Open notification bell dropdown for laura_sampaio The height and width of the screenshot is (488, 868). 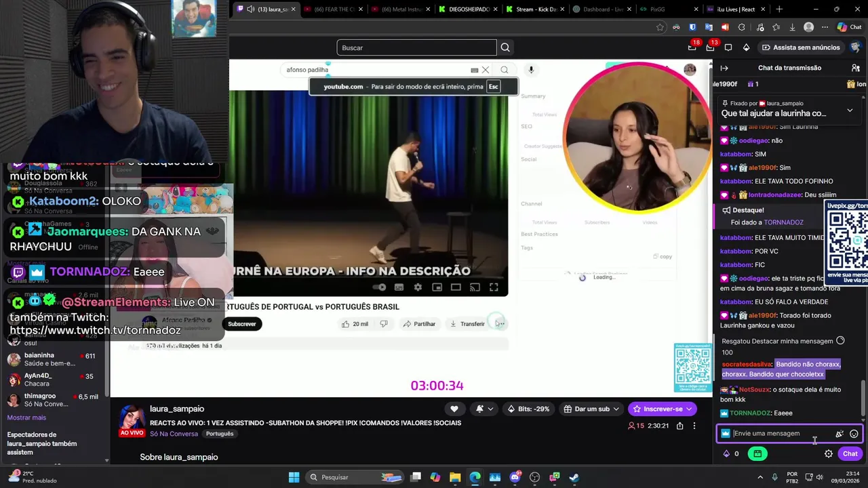[x=484, y=409]
